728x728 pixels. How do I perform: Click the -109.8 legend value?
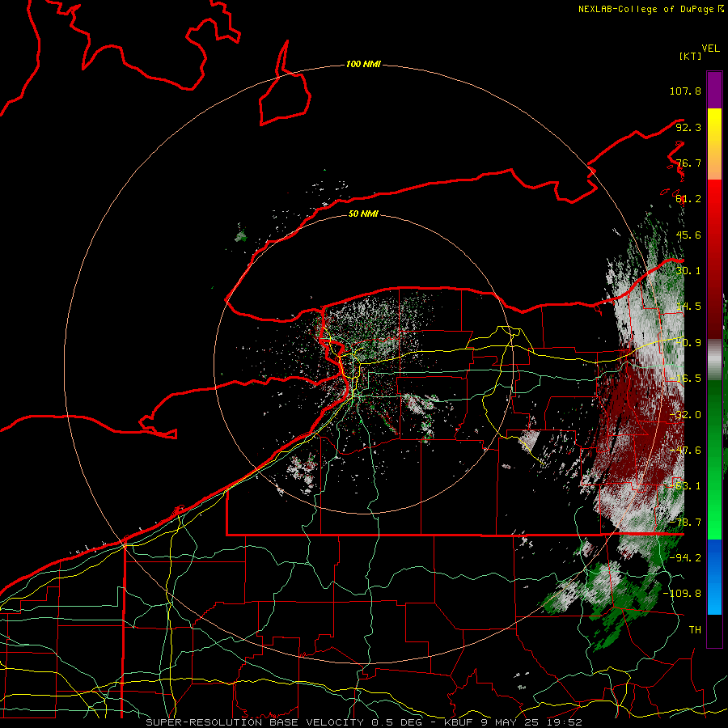coord(683,594)
